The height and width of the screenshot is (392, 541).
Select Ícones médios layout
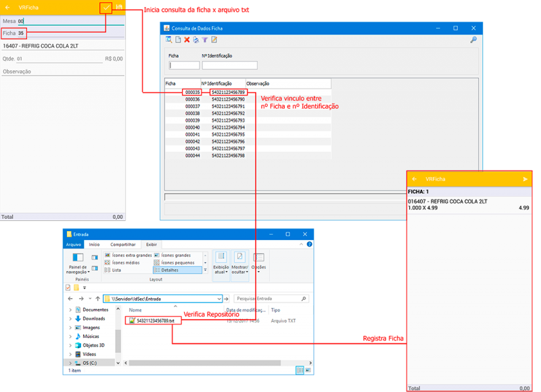[x=122, y=263]
